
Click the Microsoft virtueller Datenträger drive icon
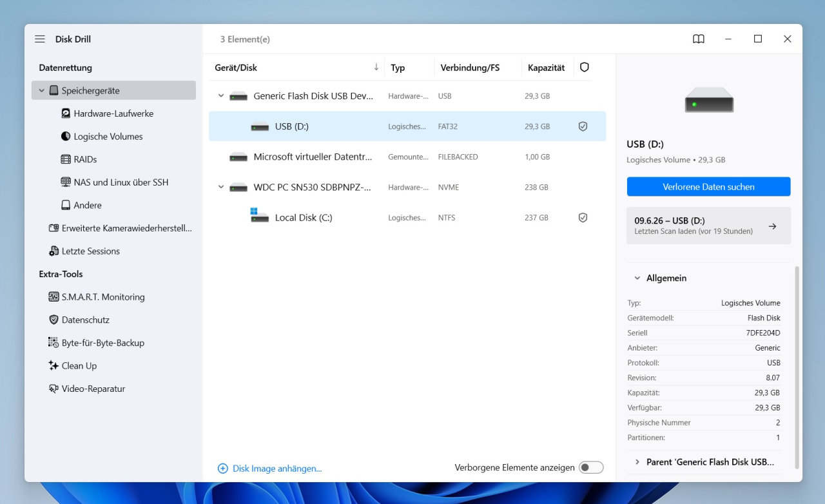pos(238,157)
